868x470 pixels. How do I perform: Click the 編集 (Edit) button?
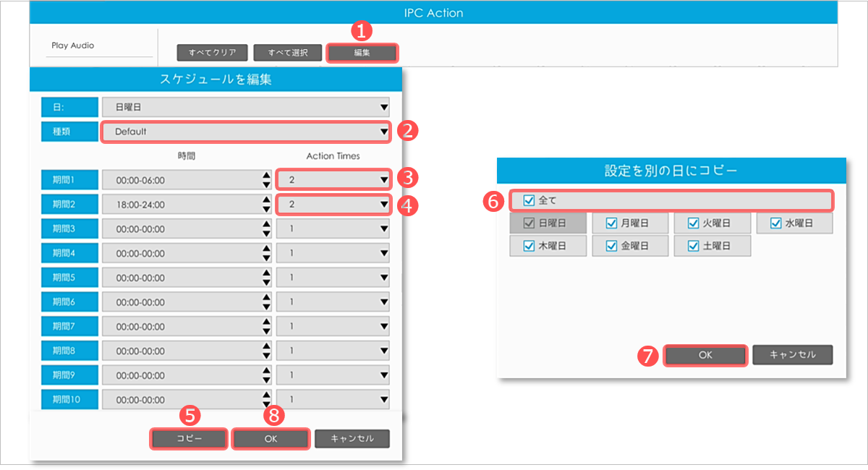pos(362,53)
